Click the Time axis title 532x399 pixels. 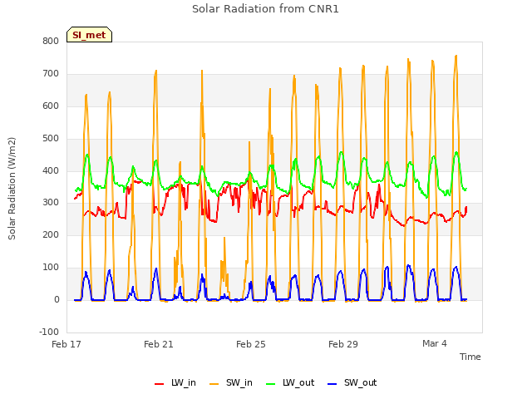coord(470,357)
